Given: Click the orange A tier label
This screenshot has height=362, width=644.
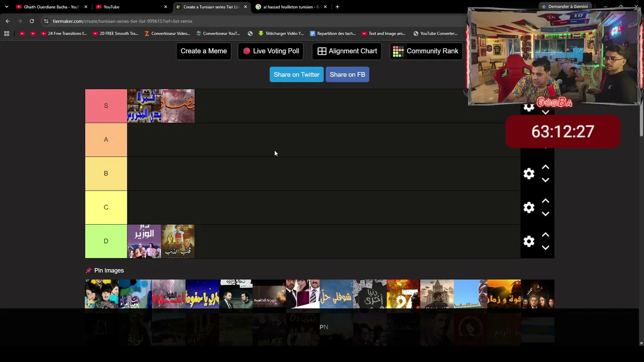Looking at the screenshot, I should click(x=106, y=140).
